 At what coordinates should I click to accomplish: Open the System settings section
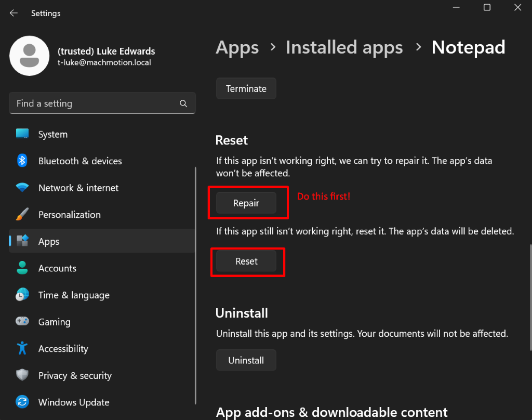22,134
